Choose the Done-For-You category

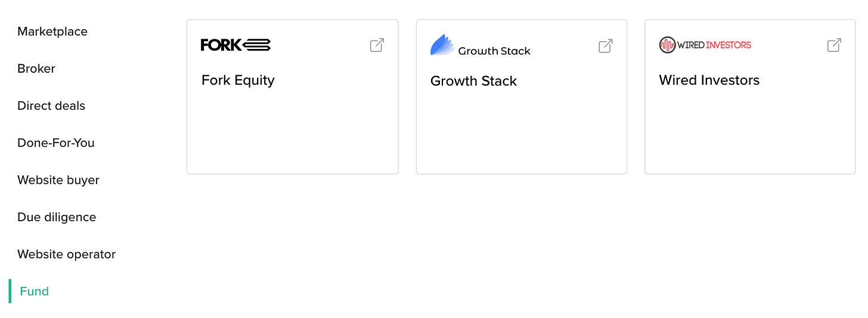56,143
